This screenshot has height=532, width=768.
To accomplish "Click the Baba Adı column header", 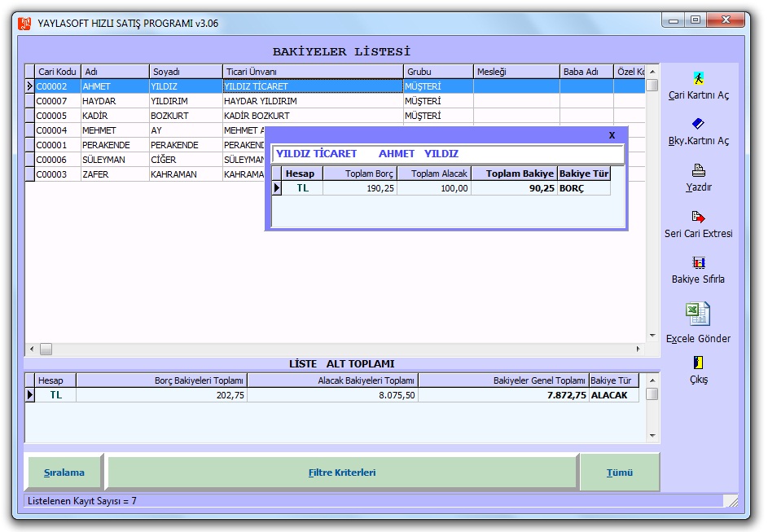I will click(x=586, y=72).
